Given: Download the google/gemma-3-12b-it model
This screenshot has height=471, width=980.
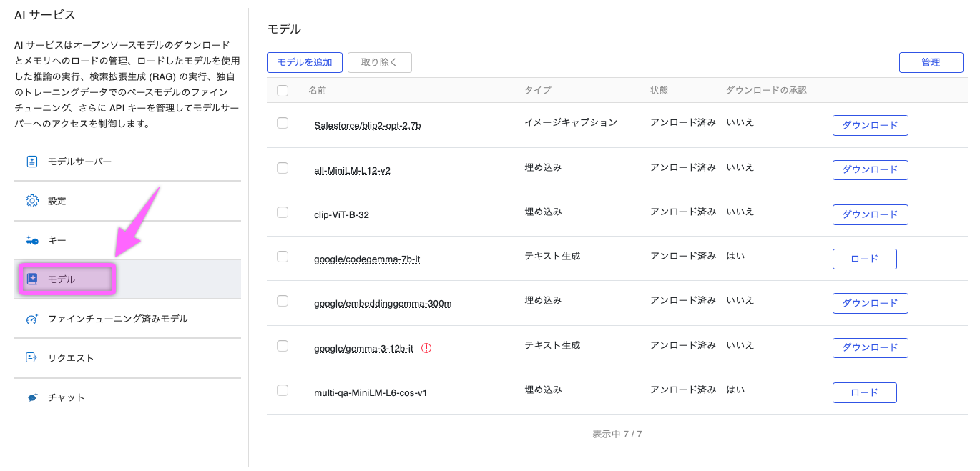Looking at the screenshot, I should [x=870, y=348].
